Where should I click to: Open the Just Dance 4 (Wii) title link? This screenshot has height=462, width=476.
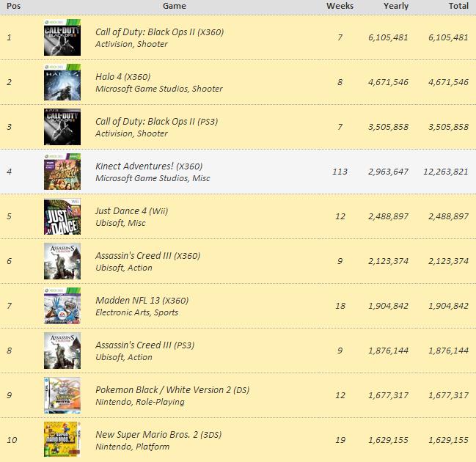coord(131,210)
